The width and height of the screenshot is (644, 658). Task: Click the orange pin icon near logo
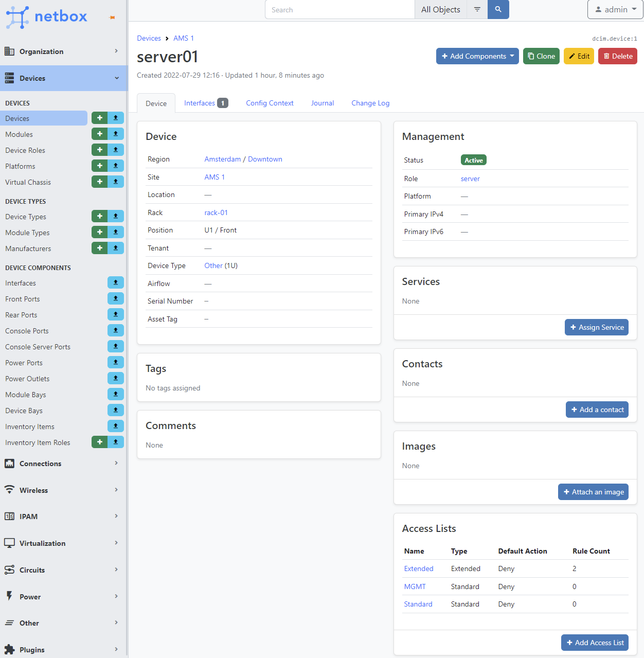point(112,17)
